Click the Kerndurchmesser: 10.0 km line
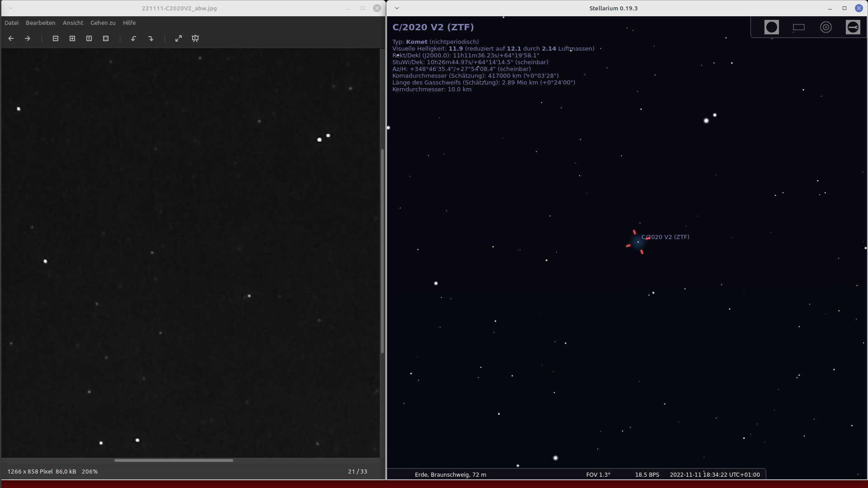Image resolution: width=868 pixels, height=488 pixels. [432, 89]
